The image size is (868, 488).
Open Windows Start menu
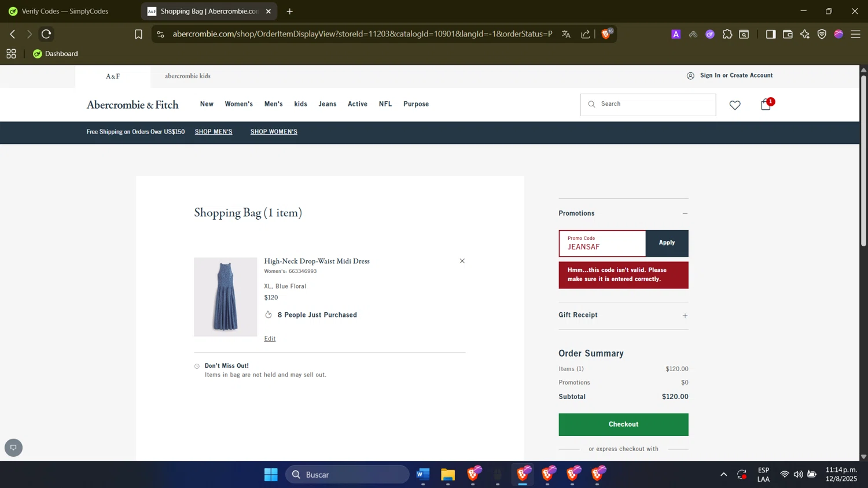pyautogui.click(x=271, y=475)
